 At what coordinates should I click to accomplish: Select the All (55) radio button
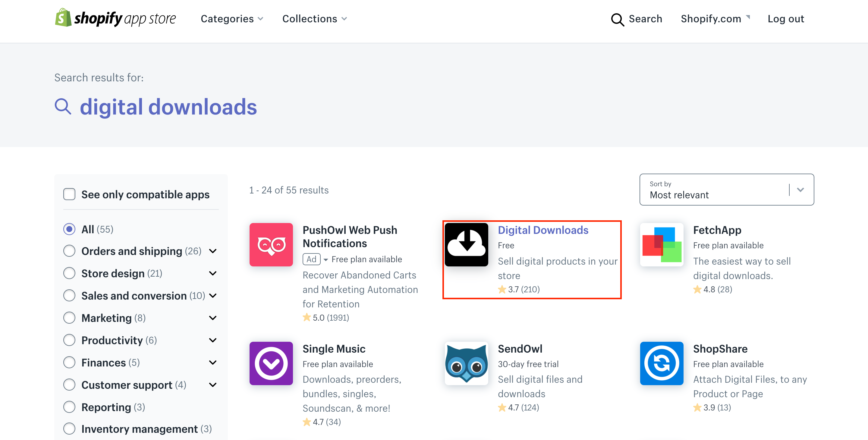pos(69,229)
